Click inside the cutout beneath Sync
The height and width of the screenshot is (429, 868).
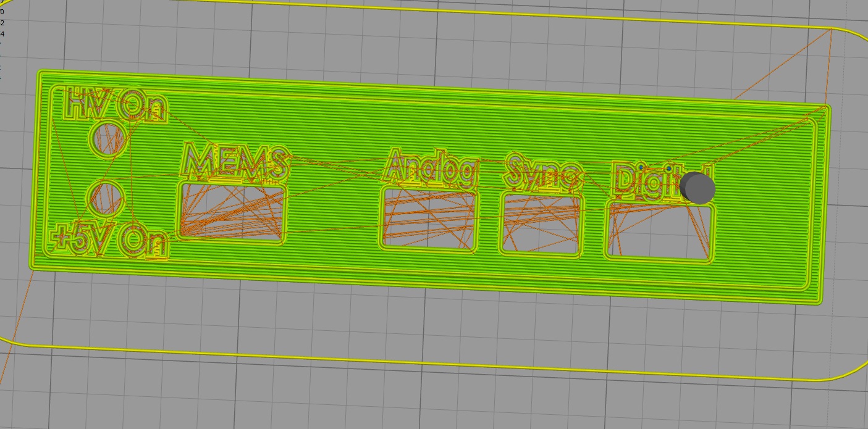coord(541,224)
